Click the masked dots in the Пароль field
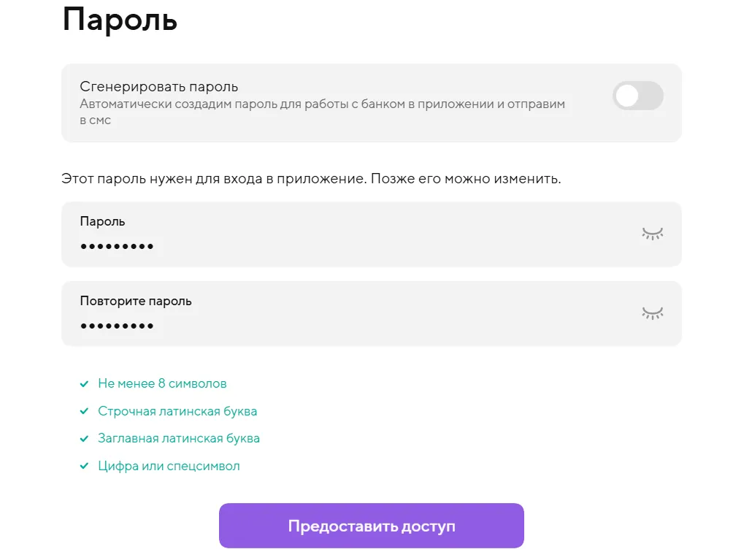Image resolution: width=752 pixels, height=560 pixels. coord(117,247)
